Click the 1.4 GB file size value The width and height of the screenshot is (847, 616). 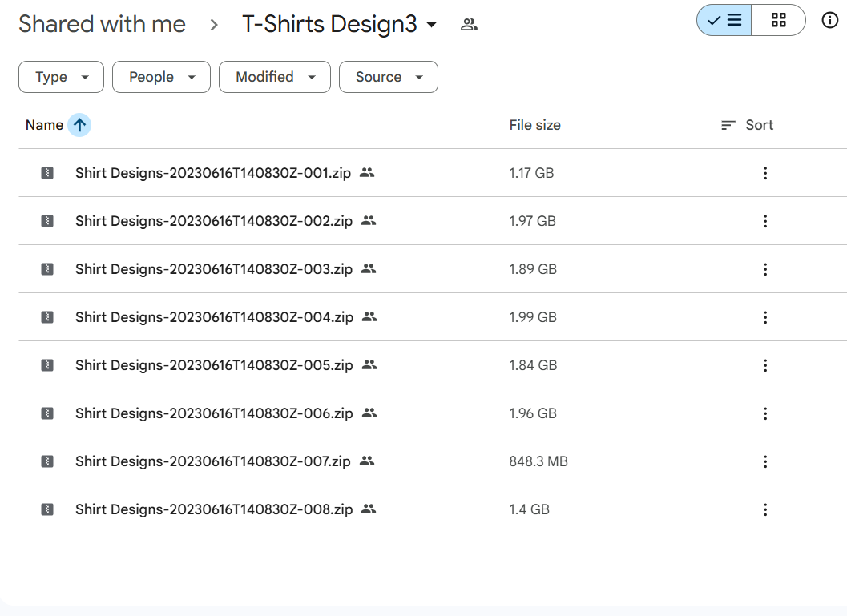pos(530,509)
